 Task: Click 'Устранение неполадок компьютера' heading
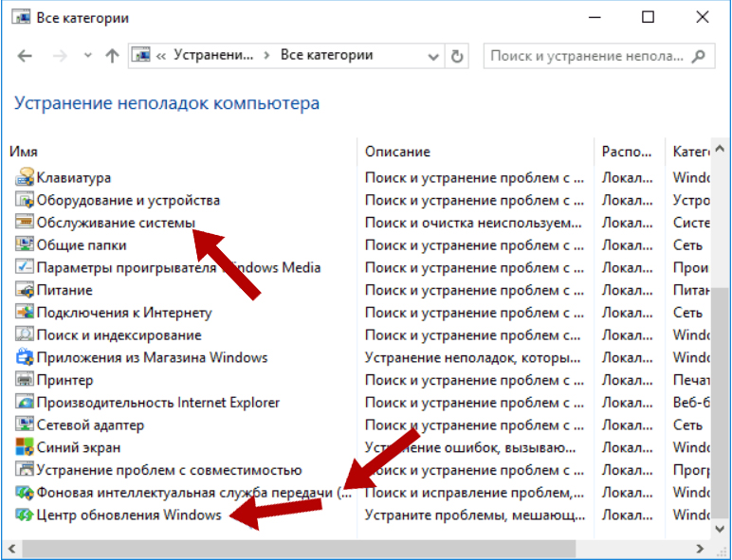(167, 103)
